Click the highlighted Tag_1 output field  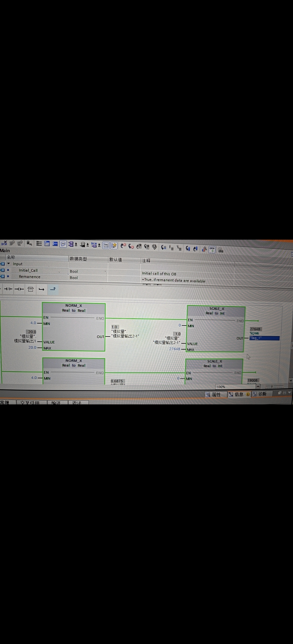(x=264, y=338)
